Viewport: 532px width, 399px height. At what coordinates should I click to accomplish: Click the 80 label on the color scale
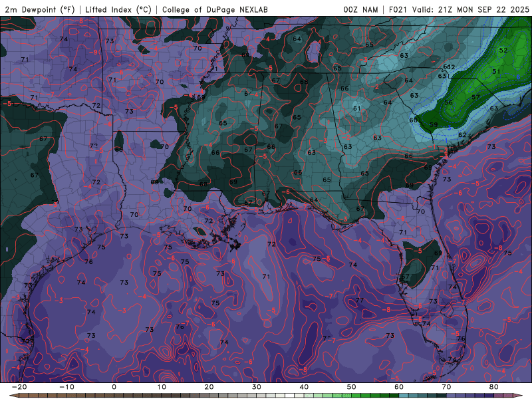coord(494,387)
